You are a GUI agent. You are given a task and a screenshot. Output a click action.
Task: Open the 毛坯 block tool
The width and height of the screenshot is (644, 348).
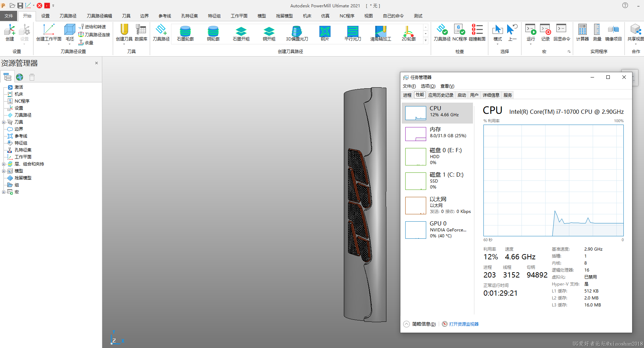[x=70, y=30]
